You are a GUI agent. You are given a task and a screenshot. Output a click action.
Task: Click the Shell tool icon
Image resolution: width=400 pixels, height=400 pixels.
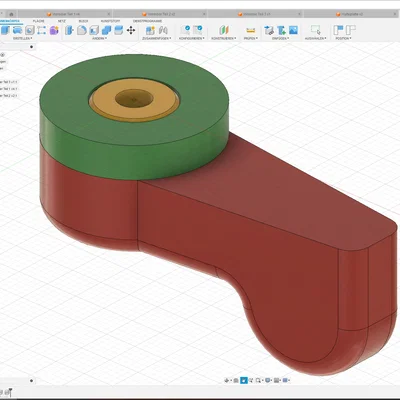(x=94, y=30)
